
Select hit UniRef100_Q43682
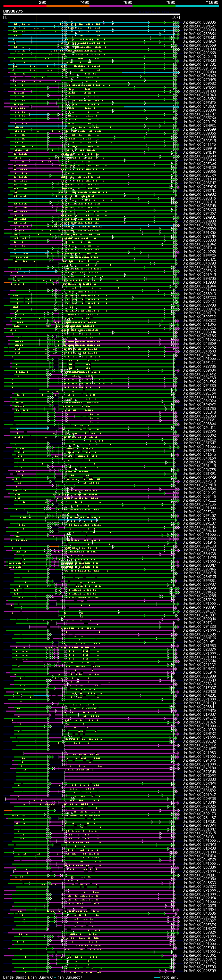click(199, 99)
